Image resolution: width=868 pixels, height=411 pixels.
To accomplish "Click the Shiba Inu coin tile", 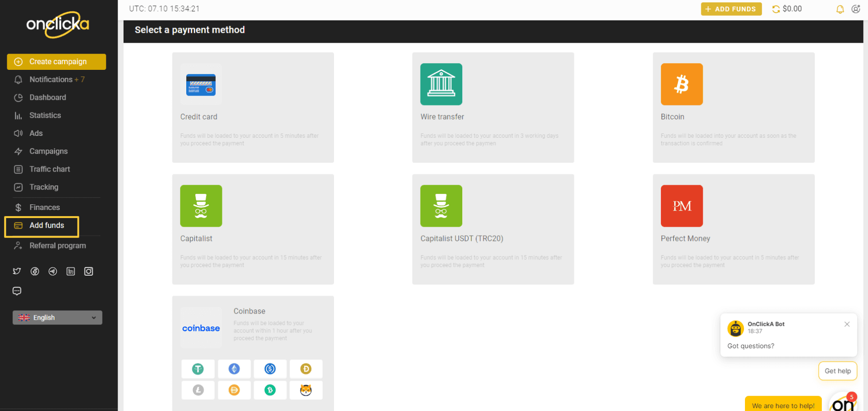I will 306,390.
